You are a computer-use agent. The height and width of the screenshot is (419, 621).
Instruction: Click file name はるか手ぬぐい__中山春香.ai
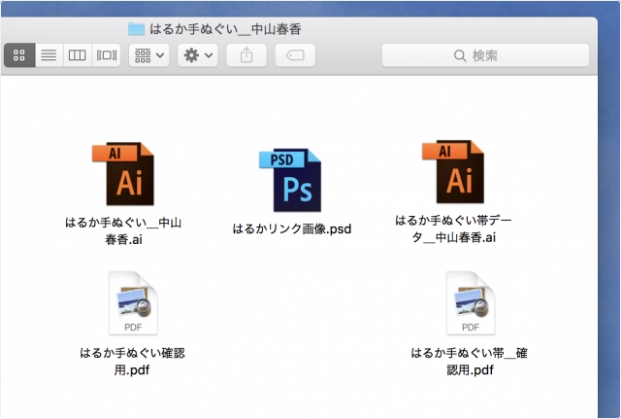[123, 231]
